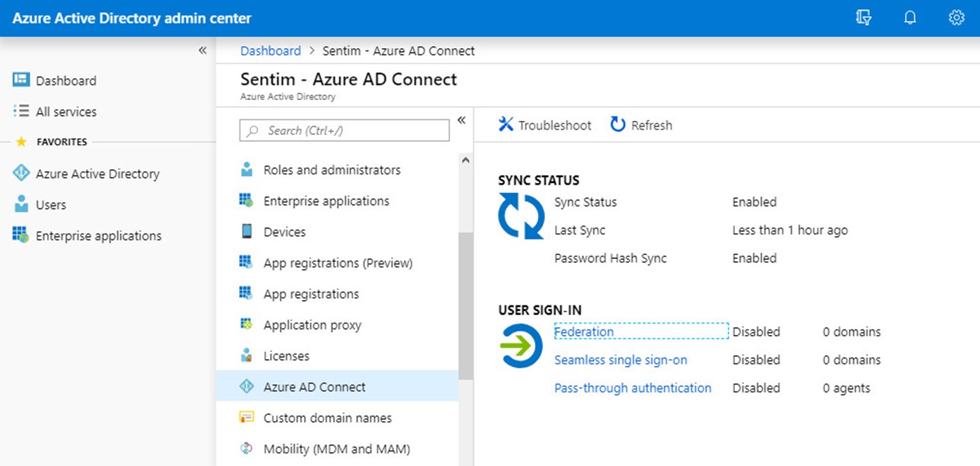Click the "Last Sync" label
Screen dimensions: 980x466
(x=580, y=230)
